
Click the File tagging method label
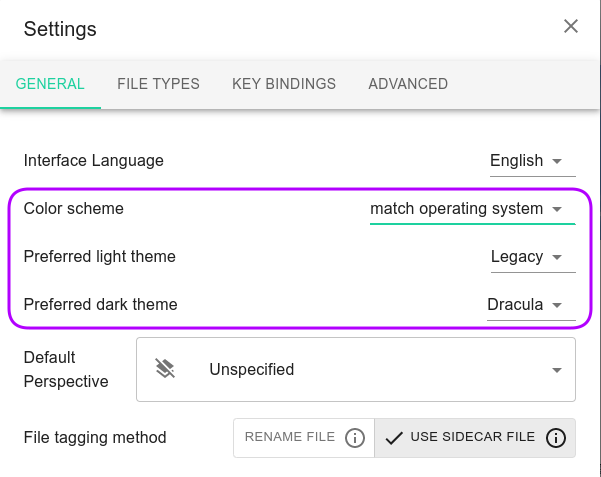pos(95,438)
